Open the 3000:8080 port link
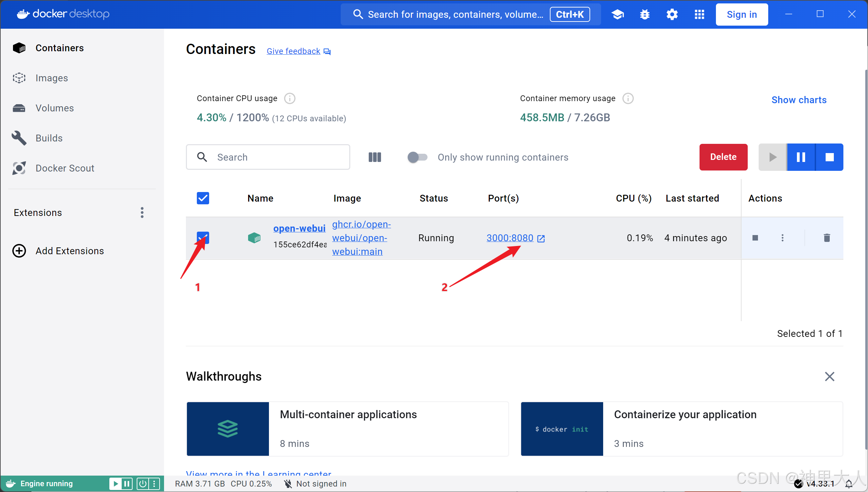The width and height of the screenshot is (868, 492). 510,238
